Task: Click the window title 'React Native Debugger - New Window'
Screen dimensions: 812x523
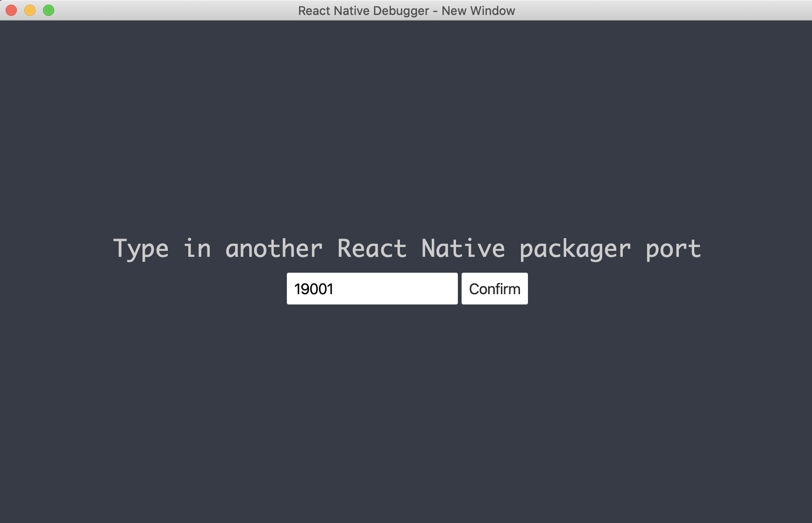Action: pos(406,11)
